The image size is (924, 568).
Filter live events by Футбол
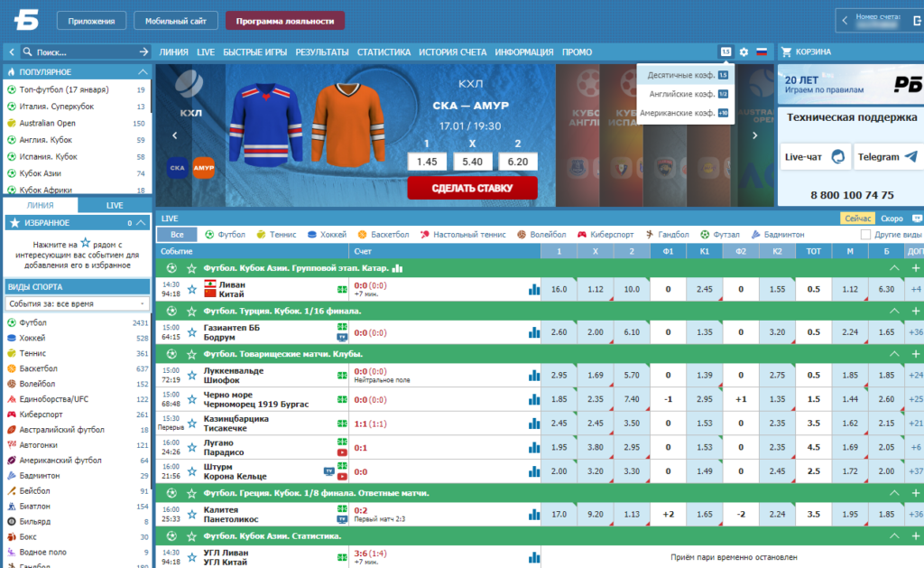(225, 235)
